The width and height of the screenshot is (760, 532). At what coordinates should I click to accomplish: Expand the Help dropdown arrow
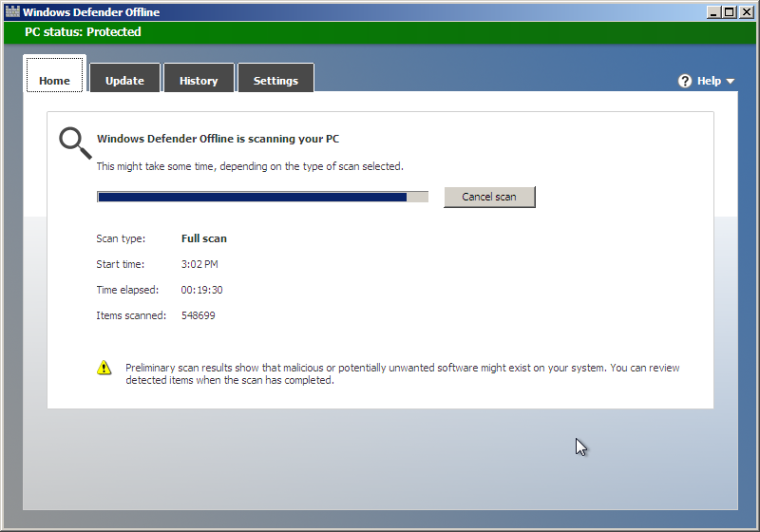tap(731, 82)
